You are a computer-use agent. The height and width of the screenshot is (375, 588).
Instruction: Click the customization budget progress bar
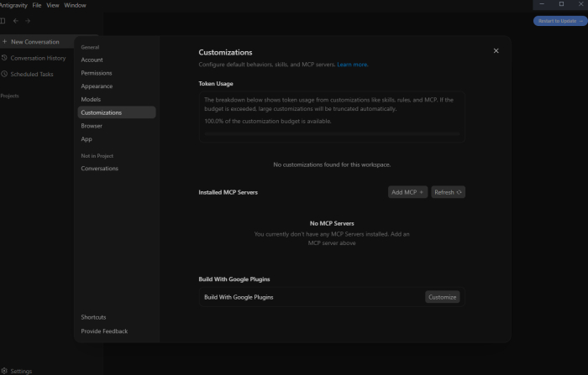[x=332, y=133]
